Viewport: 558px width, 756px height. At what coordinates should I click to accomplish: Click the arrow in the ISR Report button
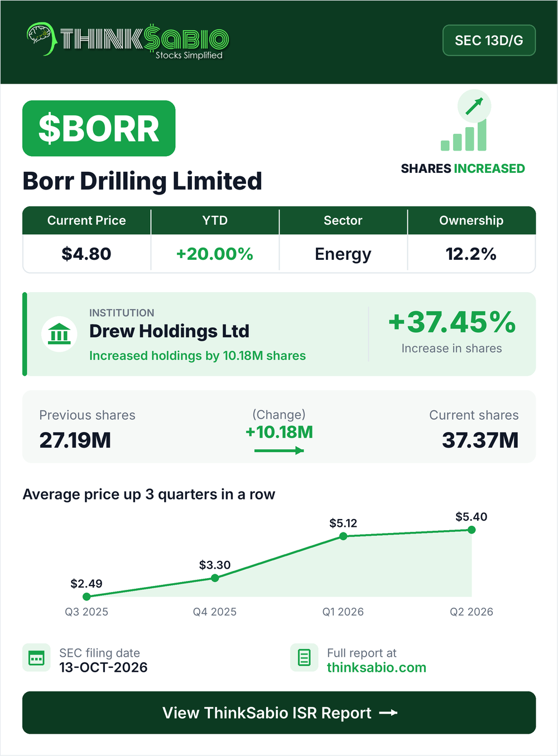(388, 713)
